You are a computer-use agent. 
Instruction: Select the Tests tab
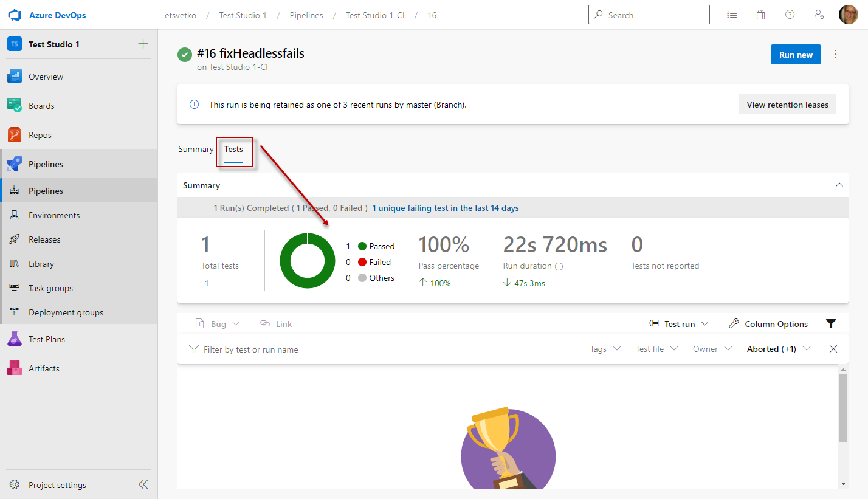[x=233, y=149]
